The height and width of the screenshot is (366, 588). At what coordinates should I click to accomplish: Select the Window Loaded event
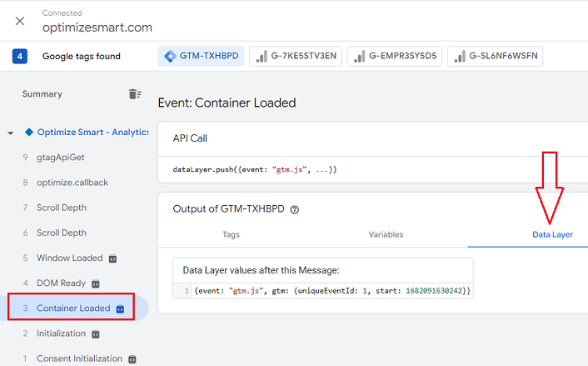tap(70, 258)
